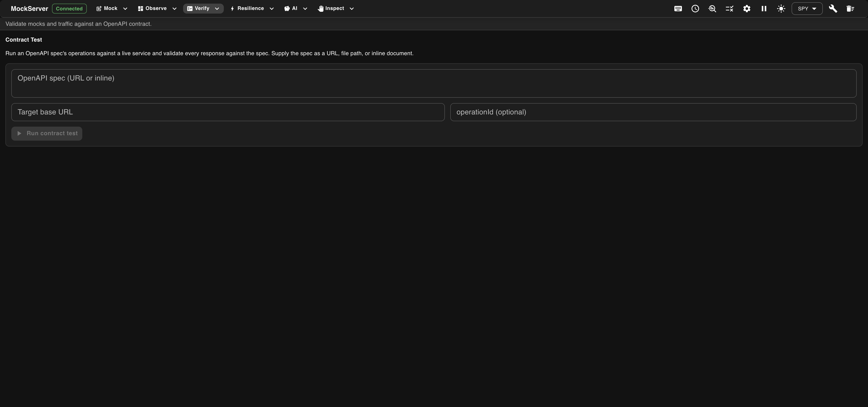Viewport: 868px width, 407px height.
Task: Click the description starting 'Run an OpenAPI spec's operations'
Action: point(209,53)
